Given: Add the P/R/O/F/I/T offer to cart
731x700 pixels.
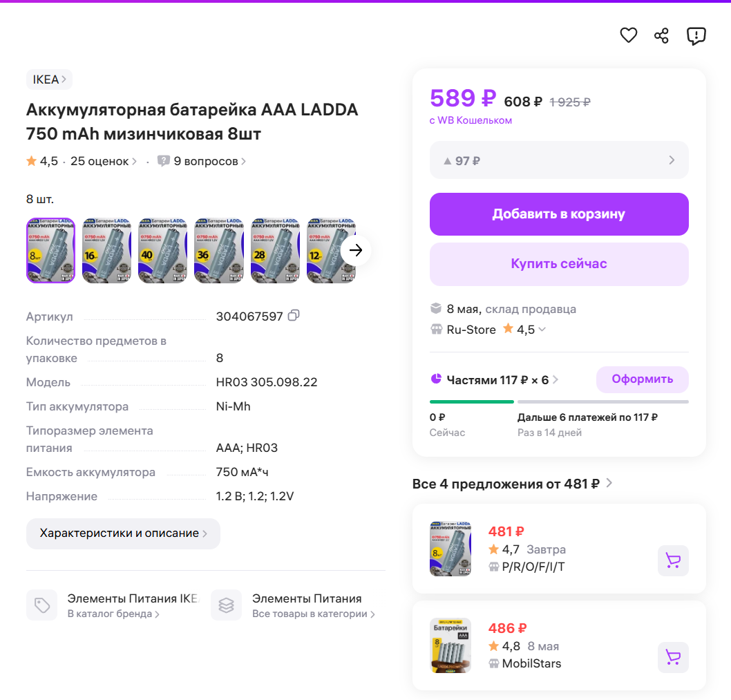Looking at the screenshot, I should [x=672, y=560].
